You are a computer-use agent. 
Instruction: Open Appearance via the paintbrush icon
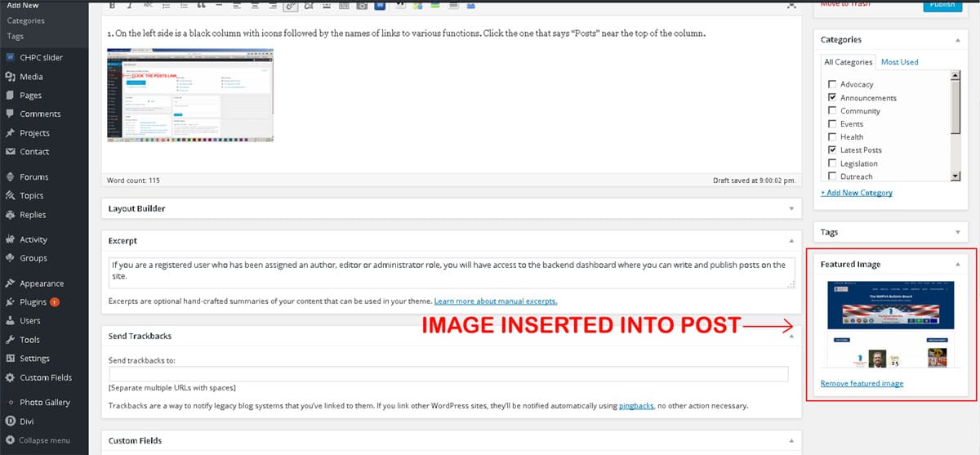point(10,283)
